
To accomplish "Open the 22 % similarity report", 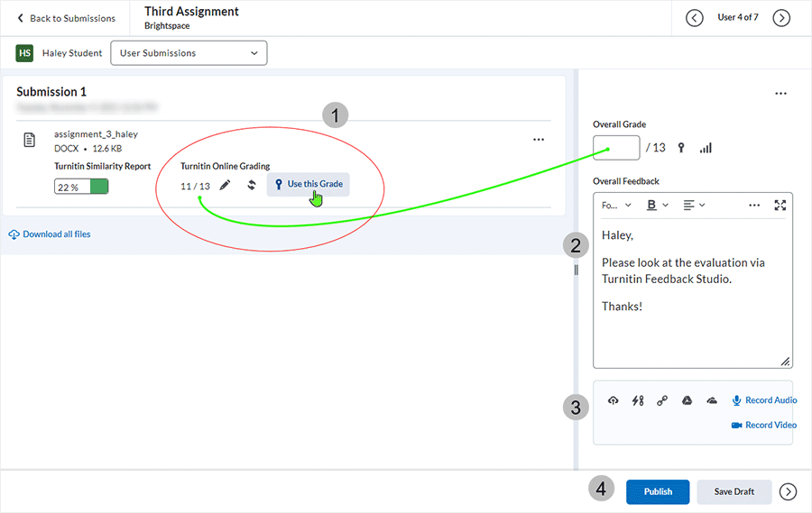I will pos(81,187).
